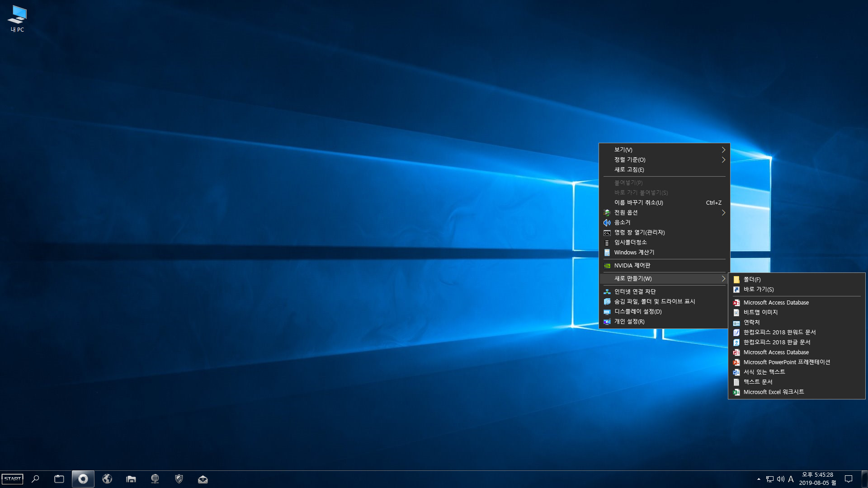Create 한컴오피스 2018 한워드 문서
Screen dimensions: 868x488
click(797, 332)
